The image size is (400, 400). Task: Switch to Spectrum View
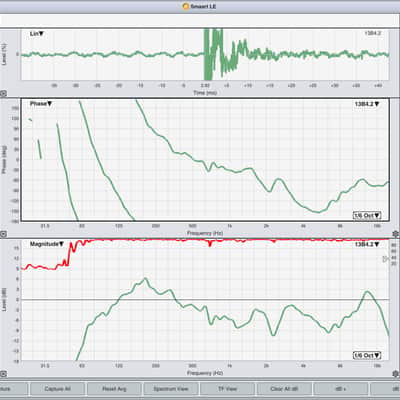[x=171, y=389]
